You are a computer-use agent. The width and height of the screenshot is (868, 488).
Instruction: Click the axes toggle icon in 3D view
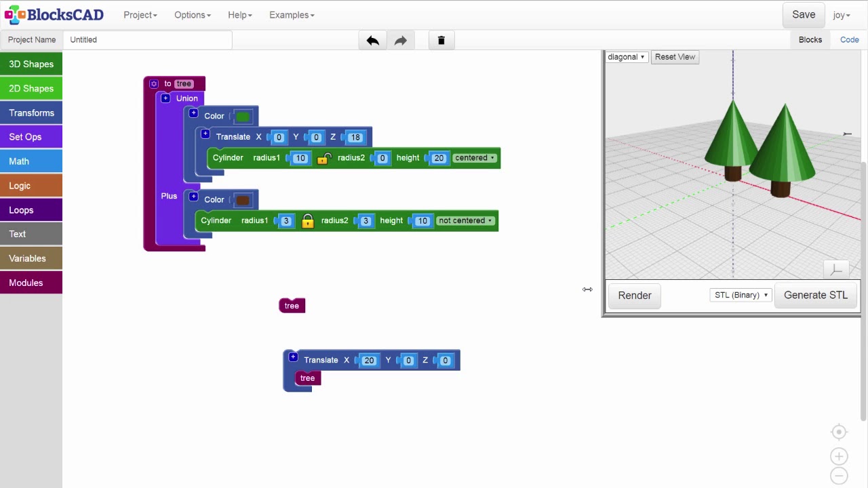(837, 270)
